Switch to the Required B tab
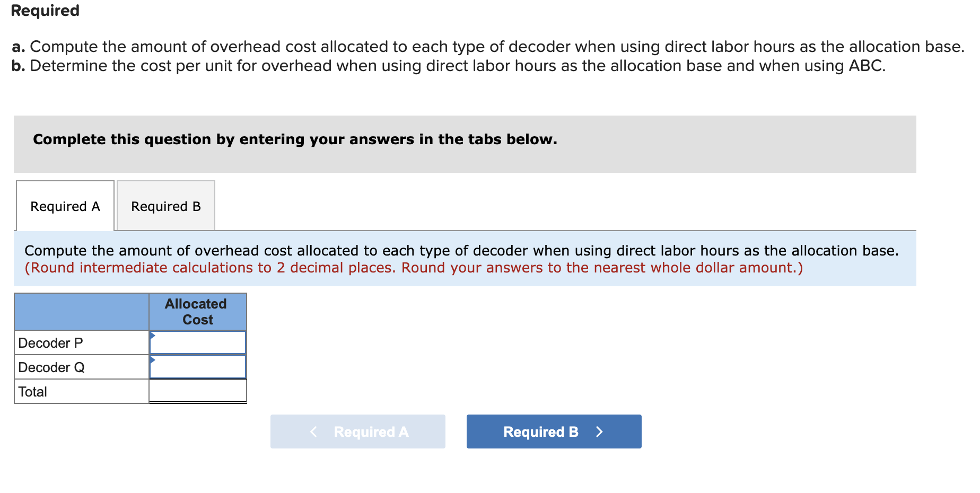The height and width of the screenshot is (493, 980). click(x=165, y=206)
